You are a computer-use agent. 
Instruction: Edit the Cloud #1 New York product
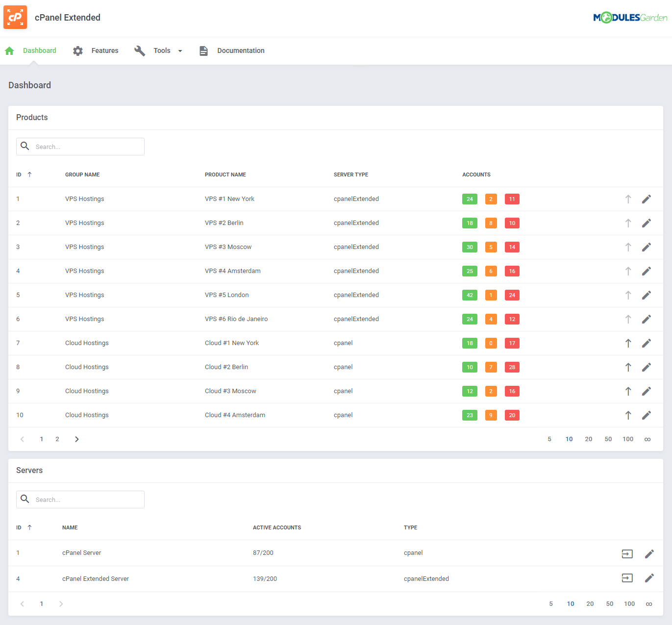647,343
